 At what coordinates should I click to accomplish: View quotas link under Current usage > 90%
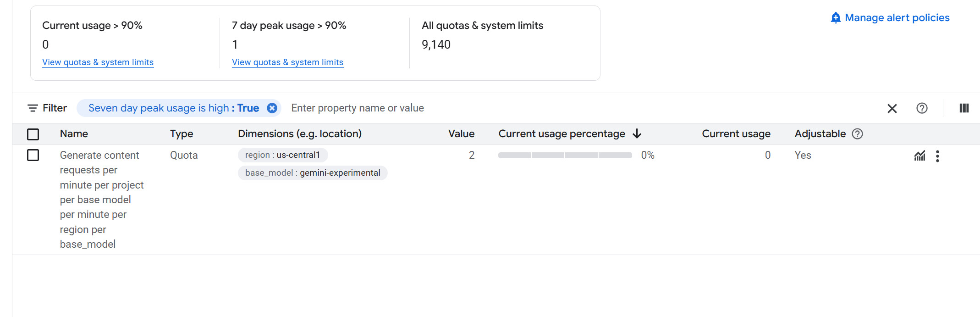(x=98, y=62)
